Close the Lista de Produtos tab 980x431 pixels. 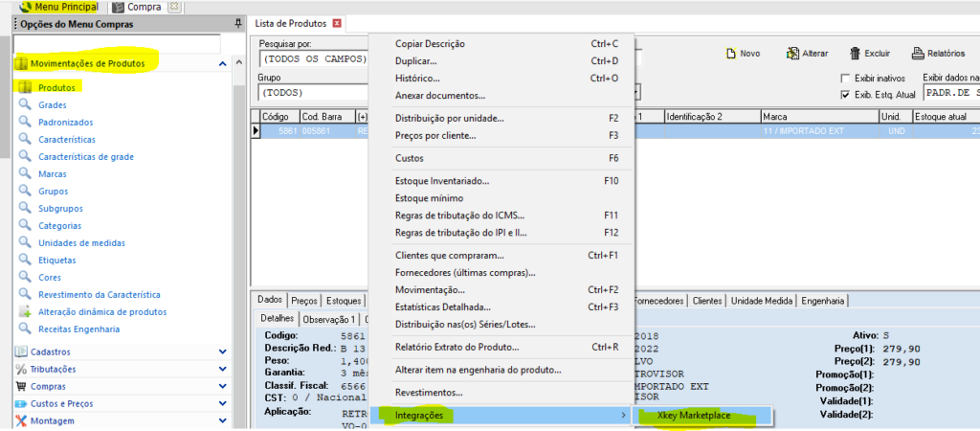pos(337,23)
